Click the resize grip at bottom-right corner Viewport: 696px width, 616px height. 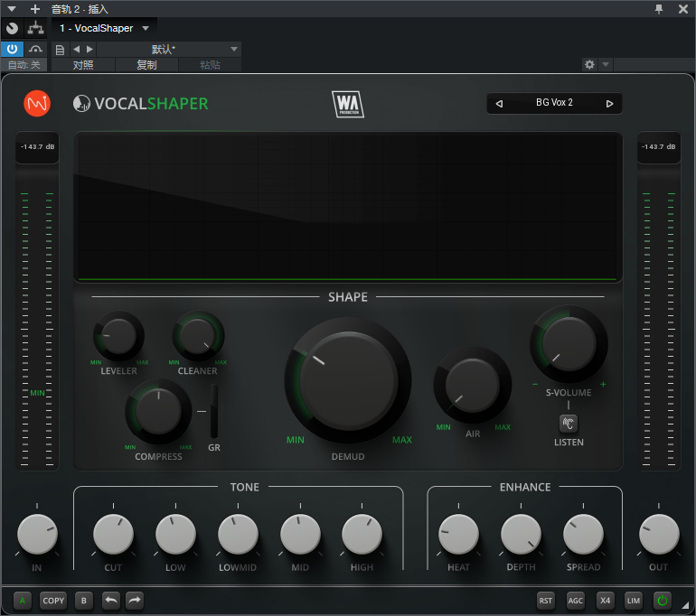(x=686, y=604)
